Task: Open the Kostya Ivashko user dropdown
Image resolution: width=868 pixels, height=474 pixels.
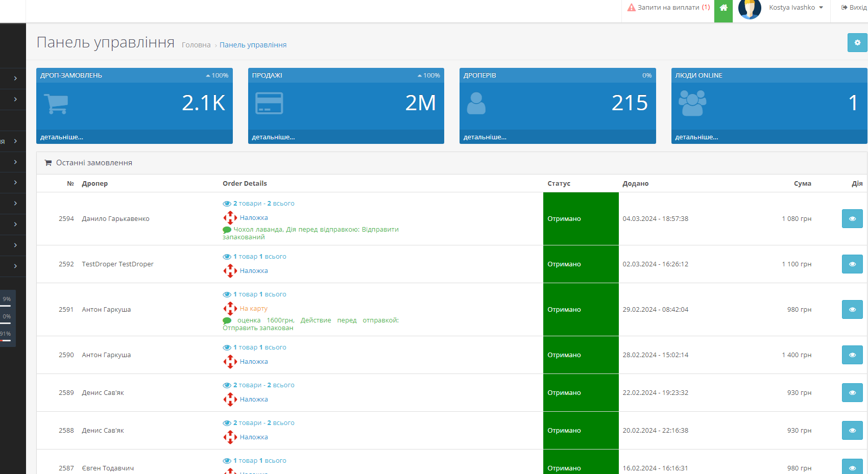Action: (x=795, y=8)
